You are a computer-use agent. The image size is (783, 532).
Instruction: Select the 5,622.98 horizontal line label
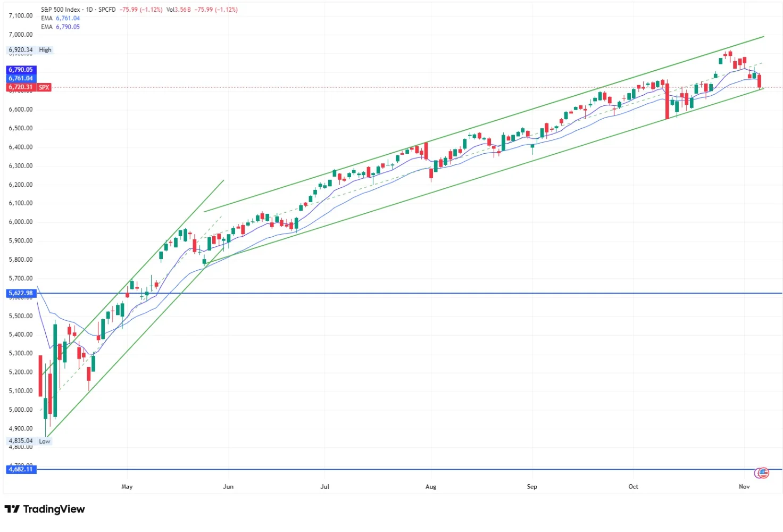click(x=21, y=293)
